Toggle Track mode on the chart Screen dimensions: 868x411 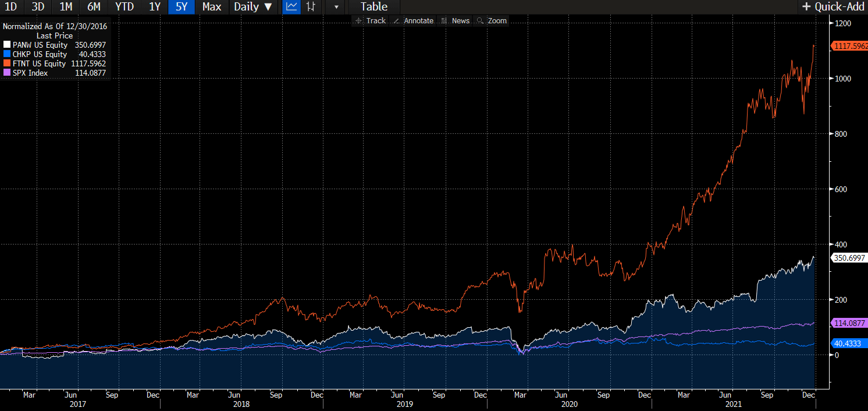376,20
